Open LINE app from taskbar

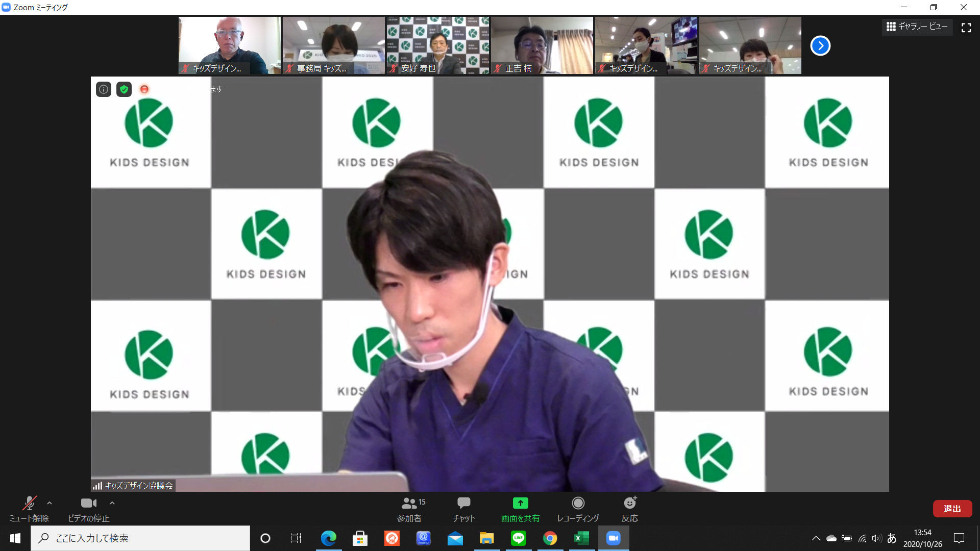519,538
